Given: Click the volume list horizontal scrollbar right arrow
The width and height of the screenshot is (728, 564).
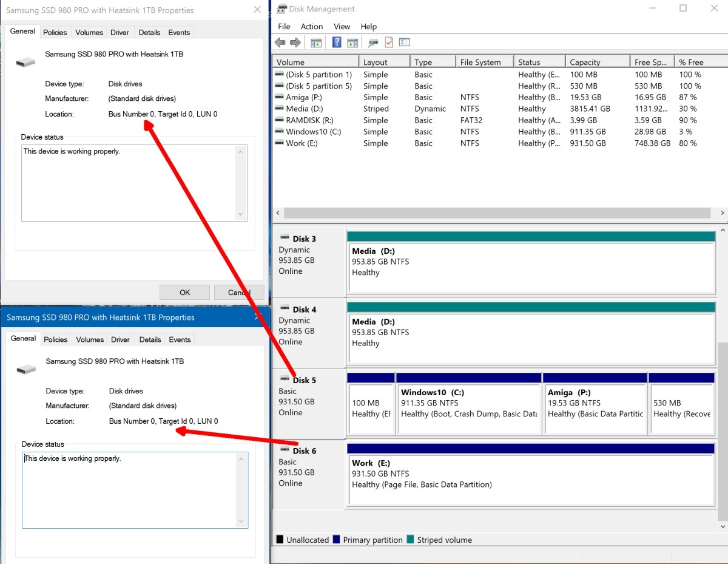Looking at the screenshot, I should (x=722, y=213).
